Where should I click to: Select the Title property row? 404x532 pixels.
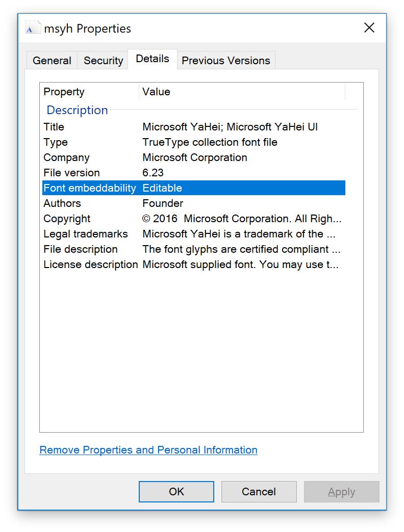pos(193,127)
